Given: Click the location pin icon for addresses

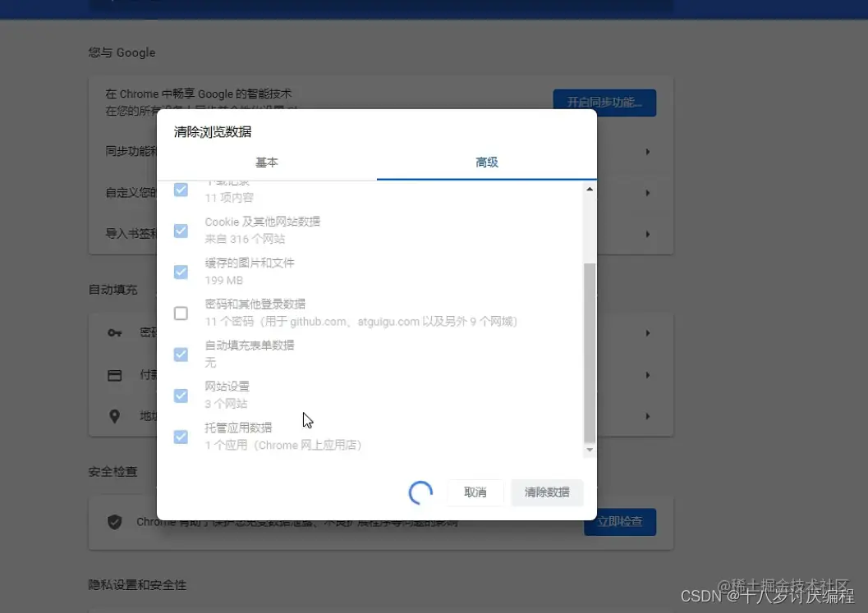Looking at the screenshot, I should pos(115,416).
